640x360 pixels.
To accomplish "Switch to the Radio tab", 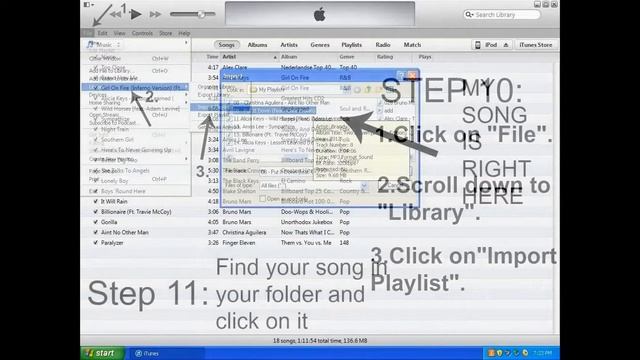I will pos(383,45).
